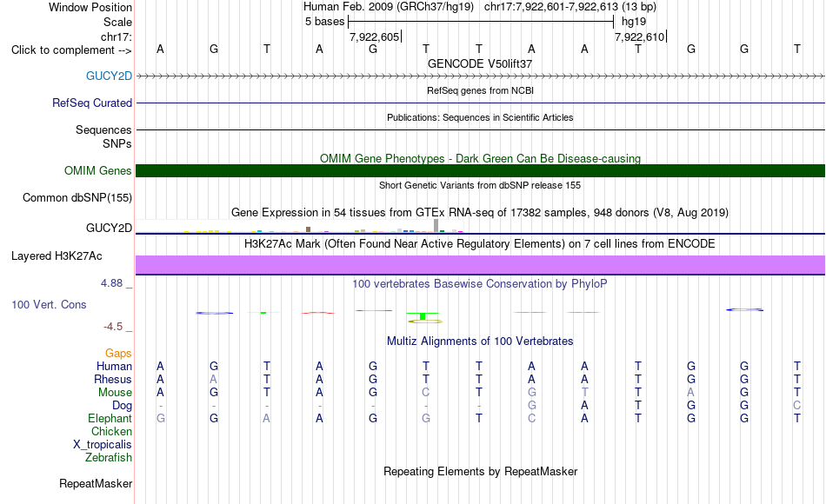Click the 'hg19' label beside the scale bar
This screenshot has height=504, width=826.
[x=634, y=22]
